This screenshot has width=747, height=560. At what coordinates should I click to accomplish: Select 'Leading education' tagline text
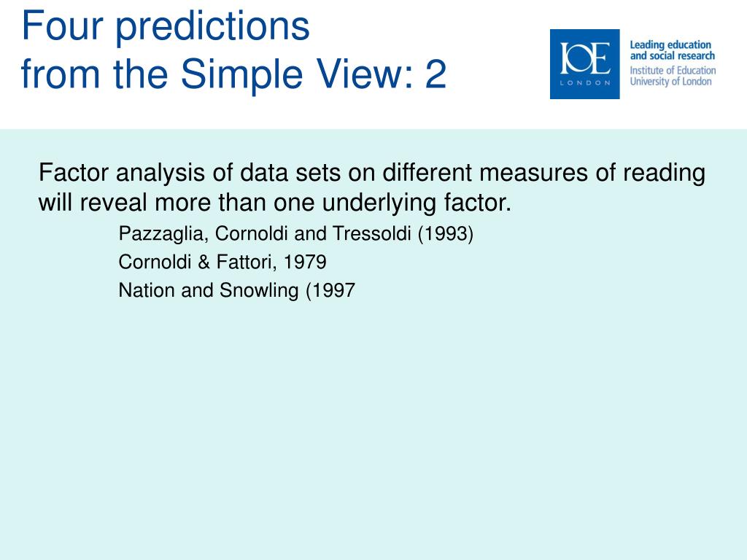(x=670, y=45)
